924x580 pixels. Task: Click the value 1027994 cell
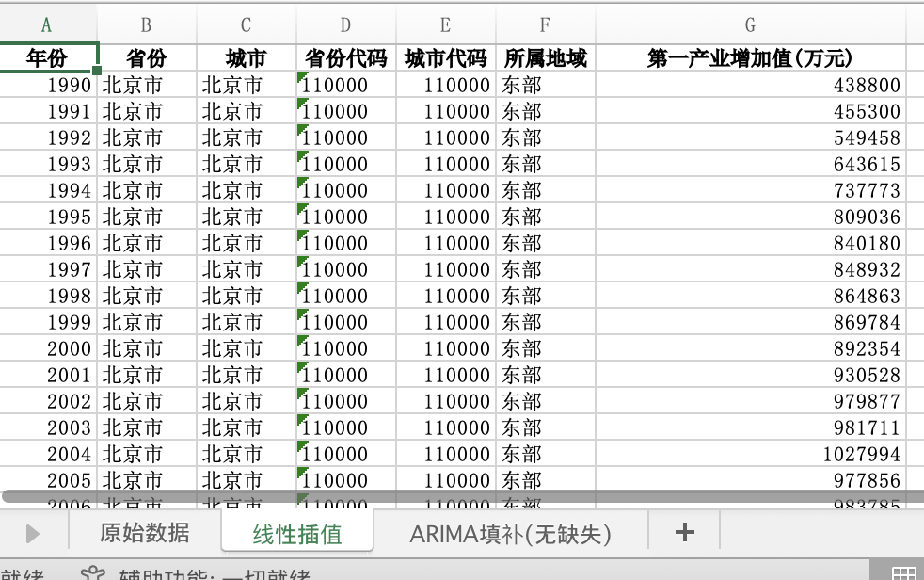(x=750, y=455)
